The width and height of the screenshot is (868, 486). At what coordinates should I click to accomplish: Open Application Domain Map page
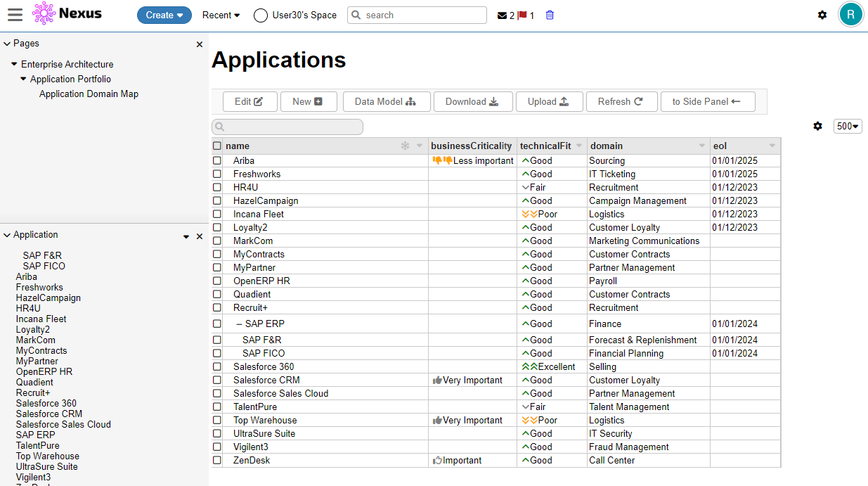coord(89,94)
